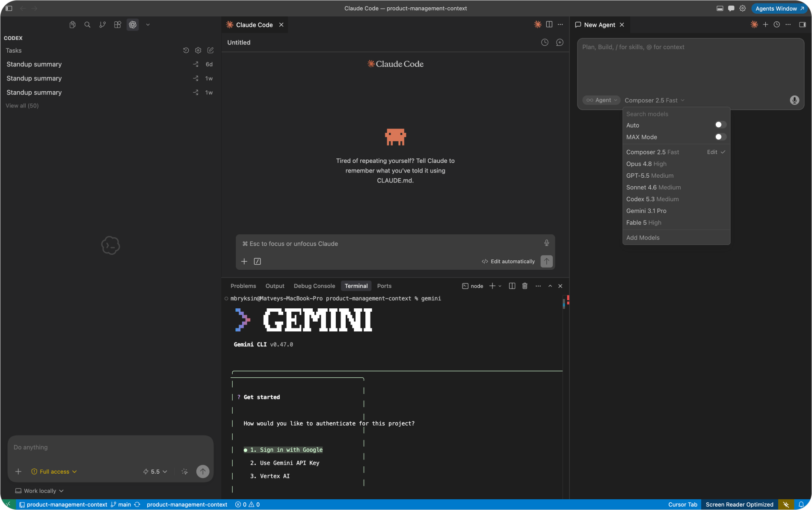
Task: Click Edit beside Composer 2.5 Fast
Action: tap(712, 152)
